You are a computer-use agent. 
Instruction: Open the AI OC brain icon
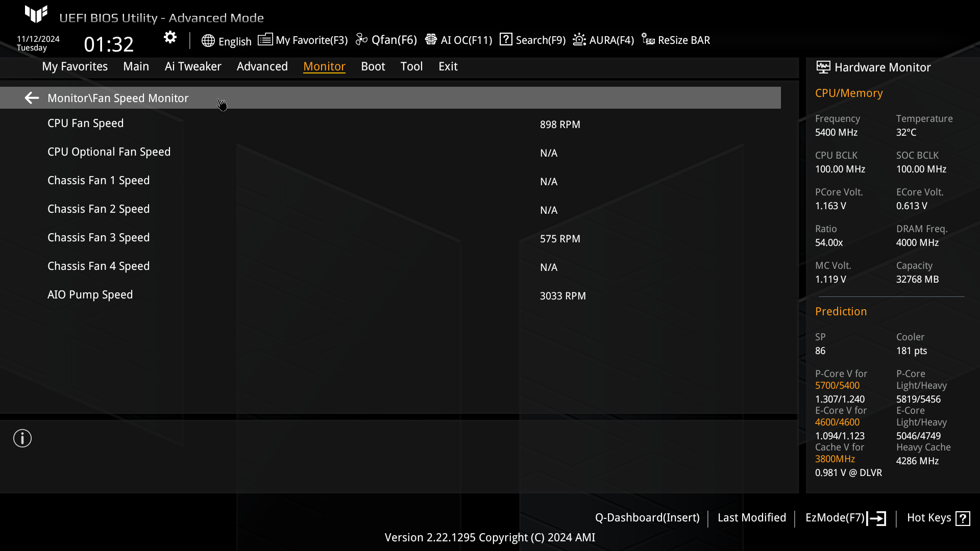[x=431, y=40]
